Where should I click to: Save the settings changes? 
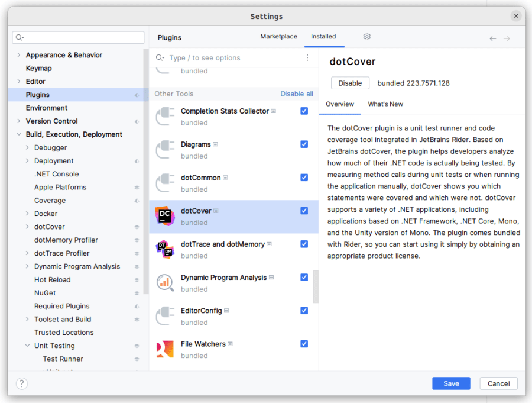coord(451,383)
